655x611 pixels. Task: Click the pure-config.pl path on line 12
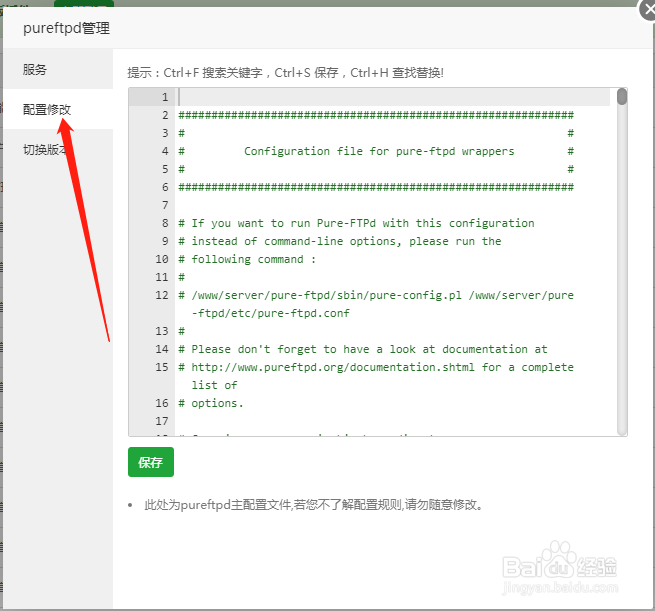[x=326, y=295]
